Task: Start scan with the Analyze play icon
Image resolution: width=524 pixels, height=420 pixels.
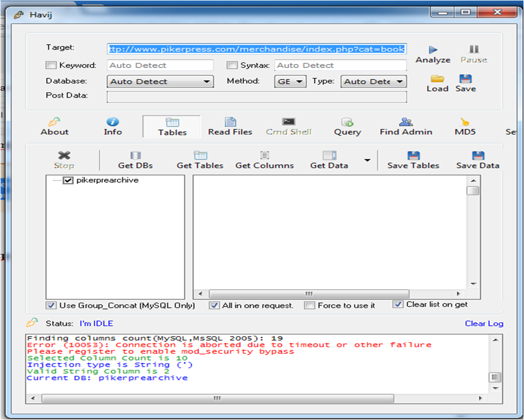Action: coord(433,50)
